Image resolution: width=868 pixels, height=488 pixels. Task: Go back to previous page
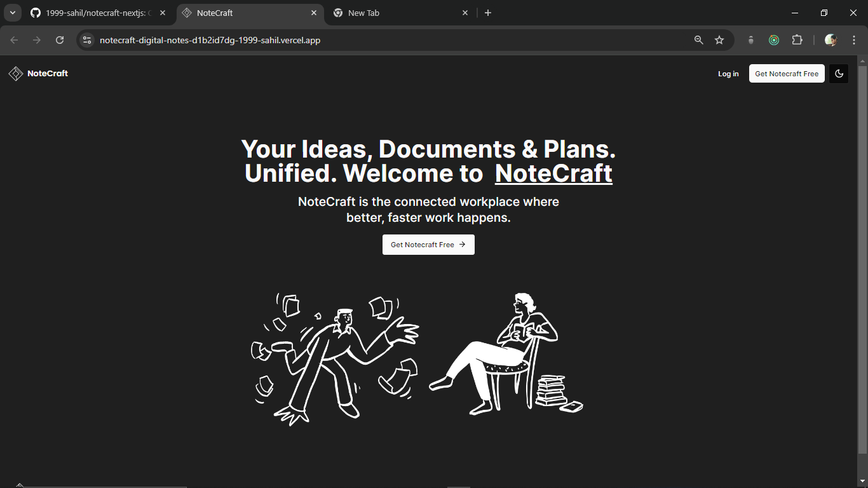click(14, 40)
